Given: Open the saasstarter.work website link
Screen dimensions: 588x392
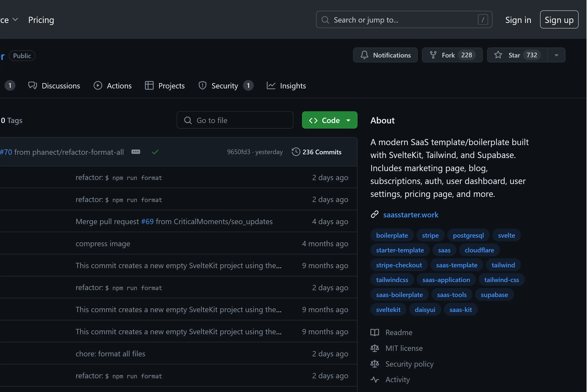Looking at the screenshot, I should click(x=411, y=215).
